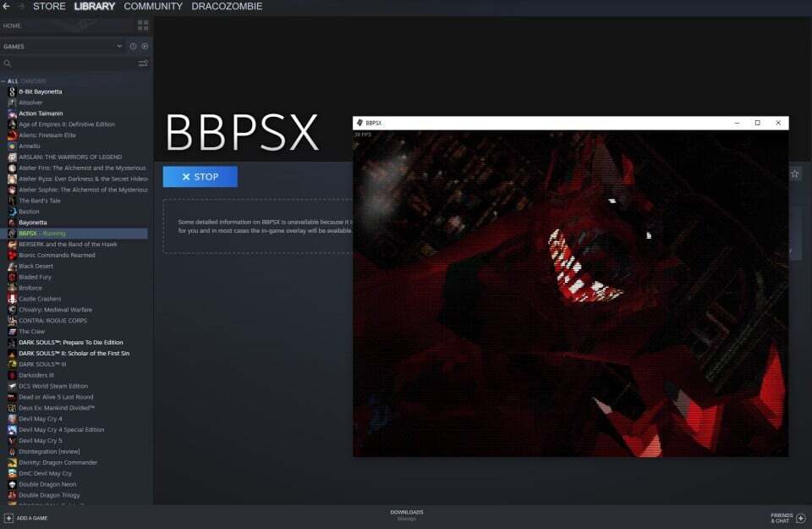
Task: Open the advanced filter settings icon
Action: (x=143, y=63)
